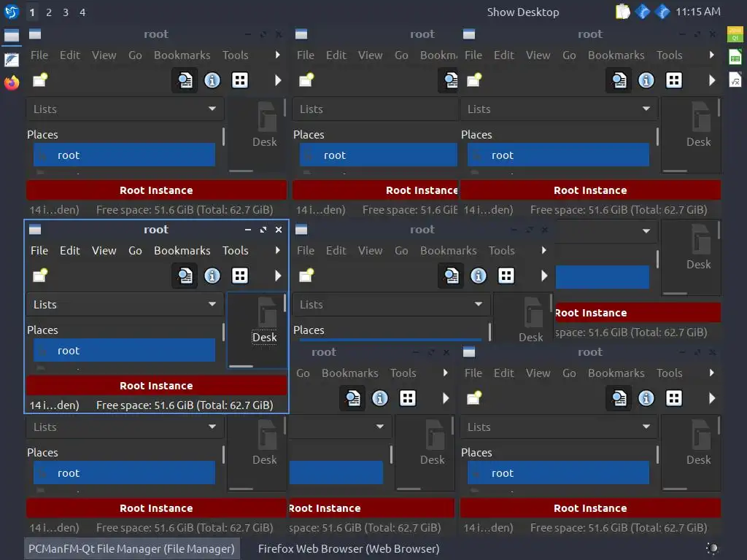Open Lists dropdown in top-left root window
Viewport: 747px width, 560px height.
click(125, 109)
